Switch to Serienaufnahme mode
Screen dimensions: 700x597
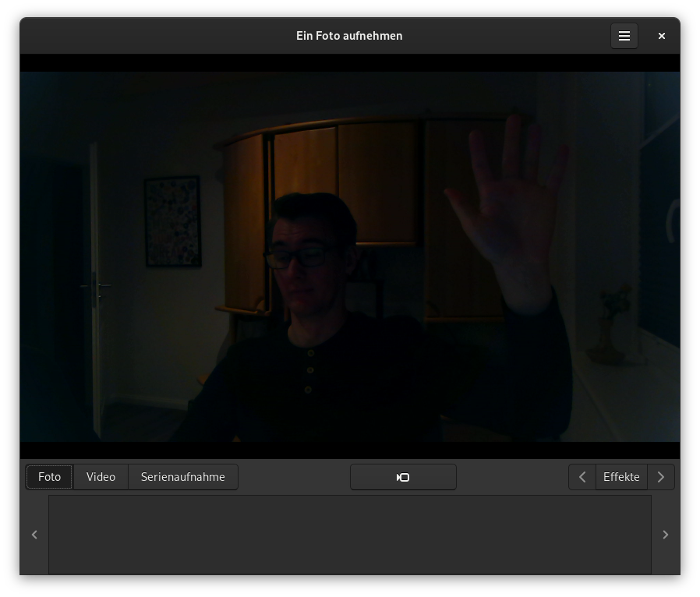(183, 477)
